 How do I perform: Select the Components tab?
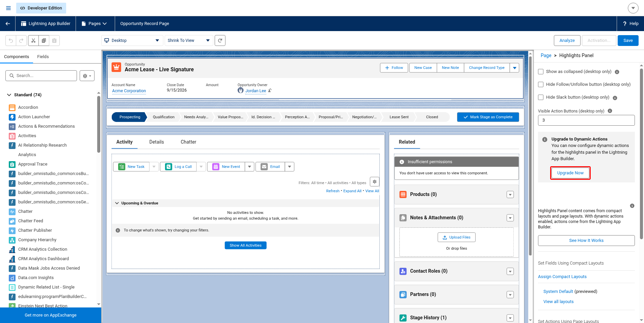click(x=17, y=57)
